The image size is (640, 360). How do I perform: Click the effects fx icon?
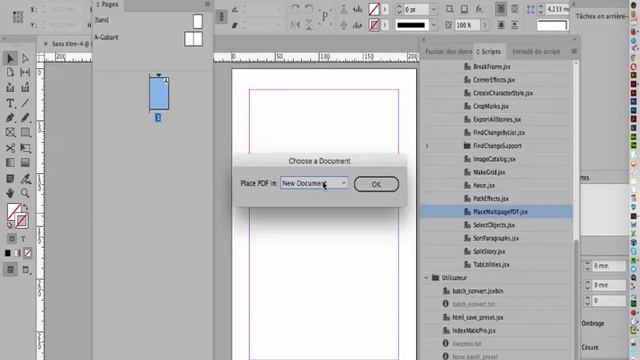[479, 9]
